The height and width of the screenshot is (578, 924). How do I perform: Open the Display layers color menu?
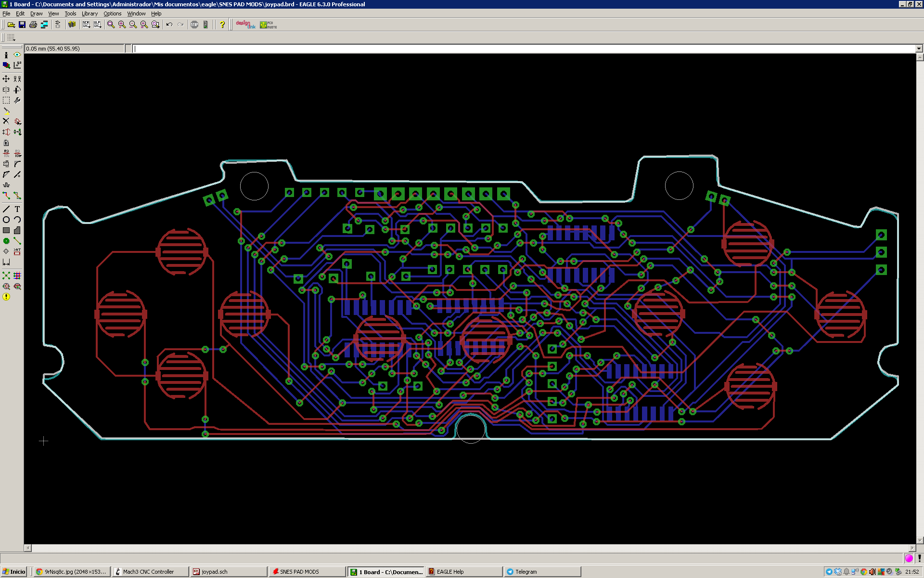coord(6,66)
